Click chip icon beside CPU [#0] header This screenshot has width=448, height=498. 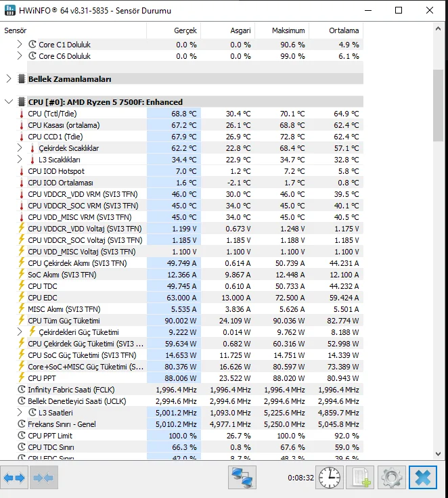pyautogui.click(x=21, y=102)
